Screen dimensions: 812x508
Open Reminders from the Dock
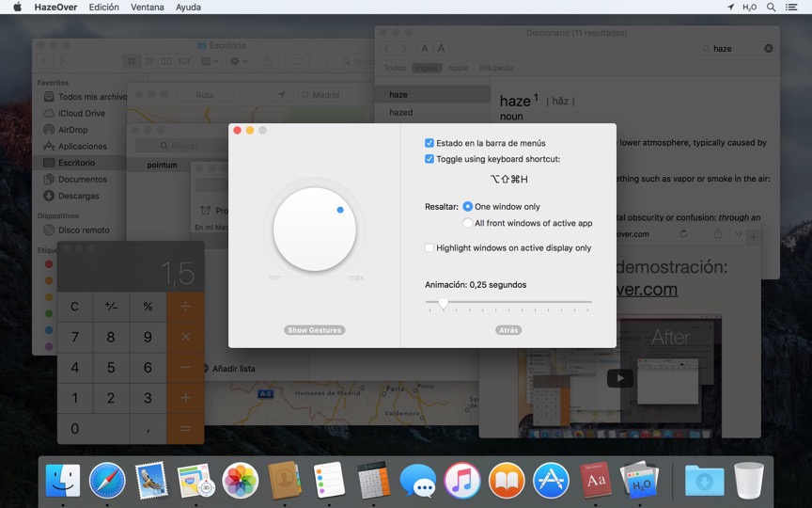329,481
